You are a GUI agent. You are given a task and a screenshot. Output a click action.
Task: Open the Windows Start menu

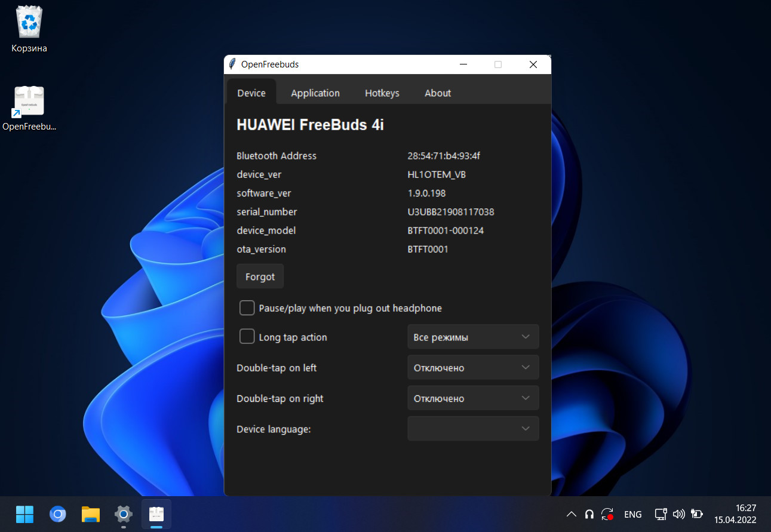24,514
